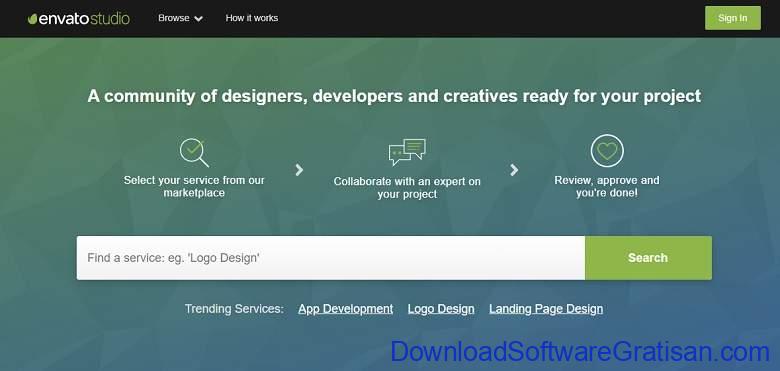
Task: Open the App Development trending link
Action: [346, 309]
